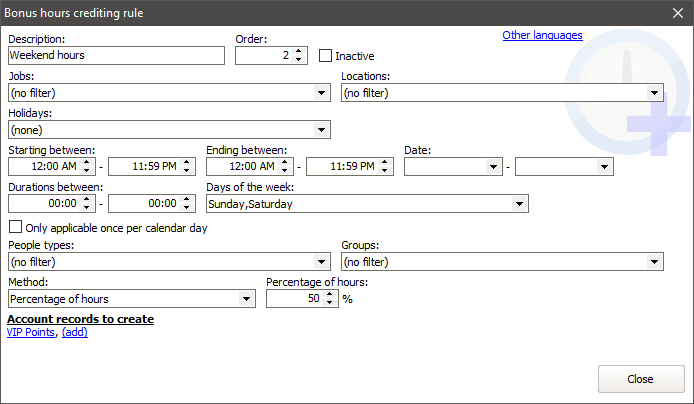Open the Jobs filter dropdown
694x404 pixels.
[321, 93]
